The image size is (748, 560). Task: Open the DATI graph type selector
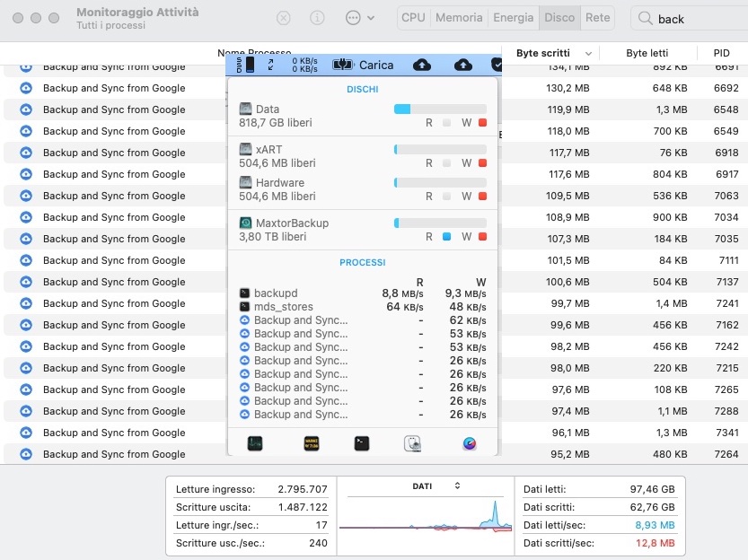[x=457, y=486]
